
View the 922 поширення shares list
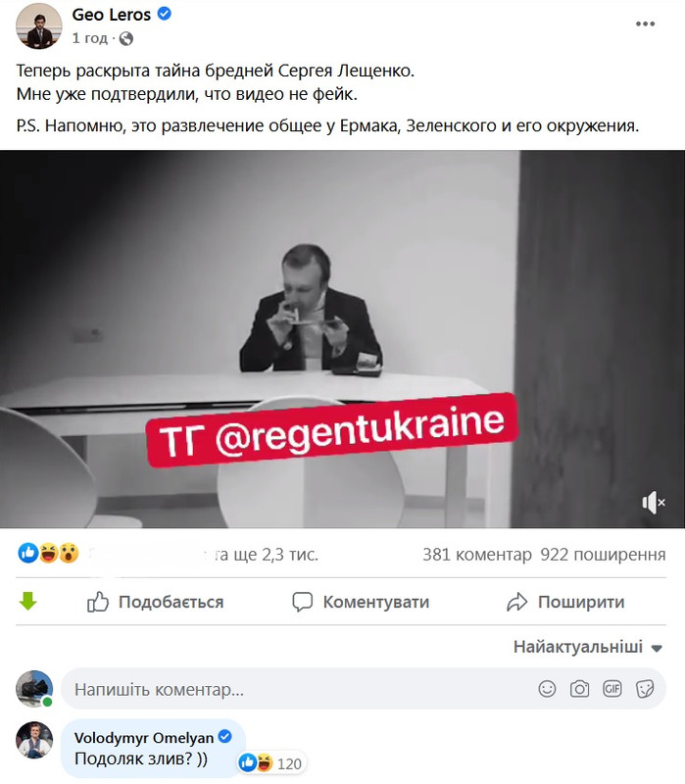[603, 555]
